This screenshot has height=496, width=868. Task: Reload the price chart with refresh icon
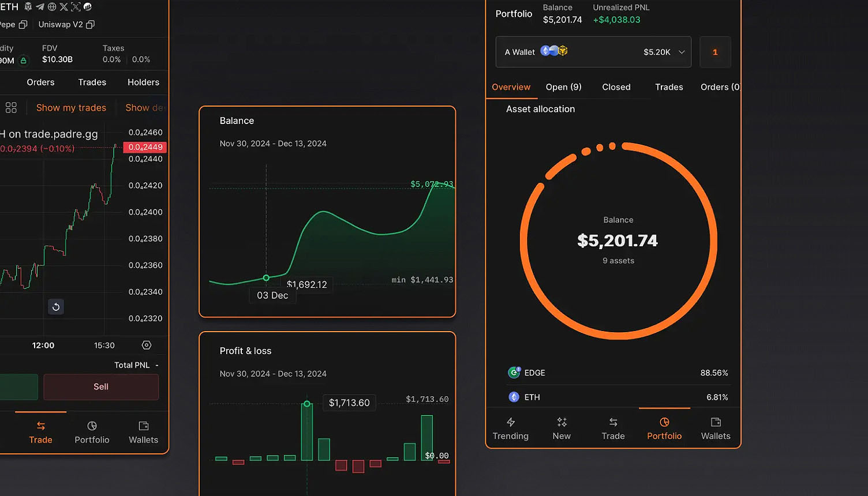pyautogui.click(x=55, y=307)
